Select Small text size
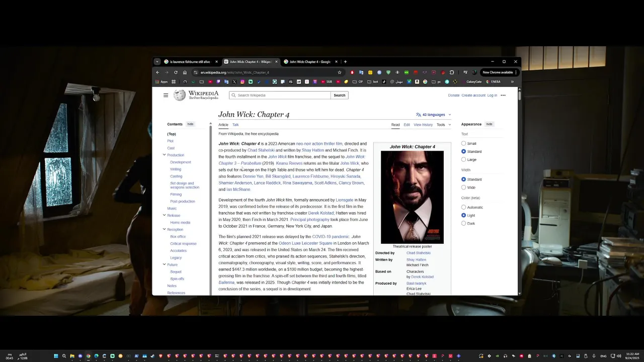This screenshot has height=362, width=644. click(464, 143)
